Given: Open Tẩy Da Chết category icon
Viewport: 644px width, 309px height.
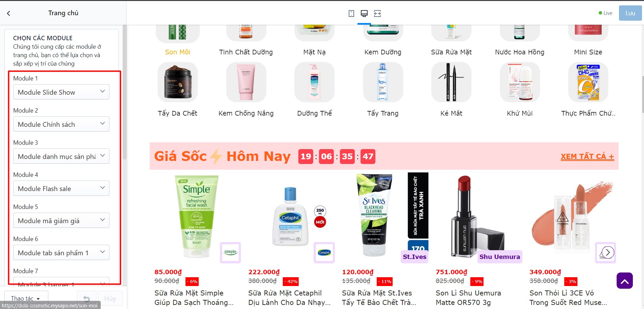Looking at the screenshot, I should point(178,82).
